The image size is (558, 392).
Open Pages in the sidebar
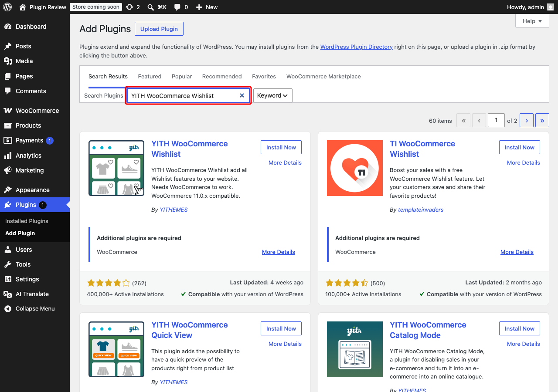tap(35, 76)
